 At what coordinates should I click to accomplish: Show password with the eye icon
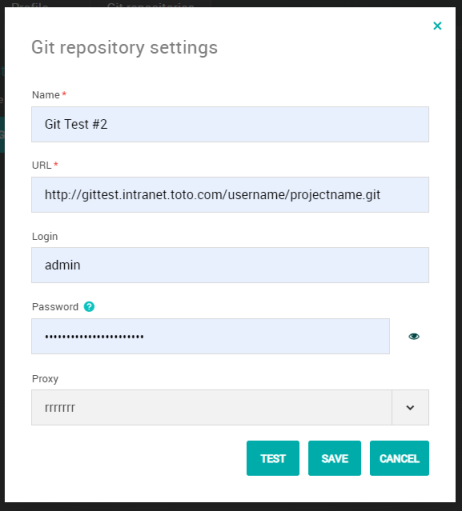(x=414, y=336)
